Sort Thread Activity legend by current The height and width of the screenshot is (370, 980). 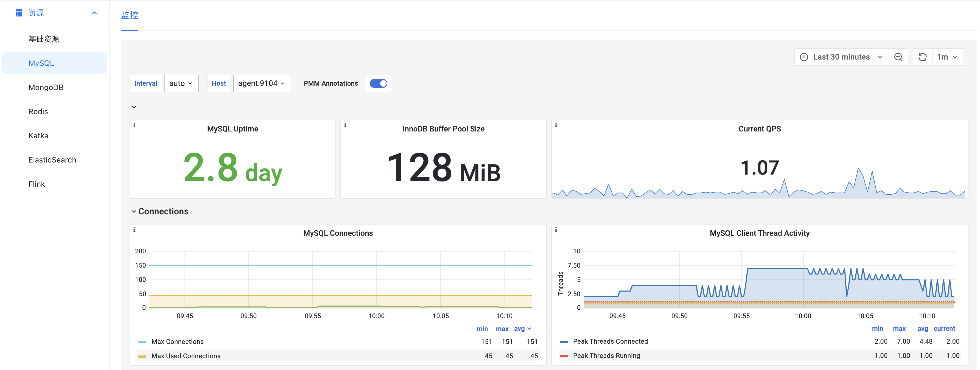click(x=944, y=329)
